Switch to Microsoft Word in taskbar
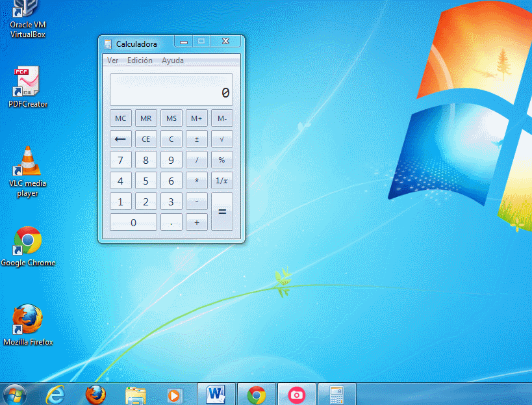This screenshot has width=532, height=405. (x=216, y=395)
